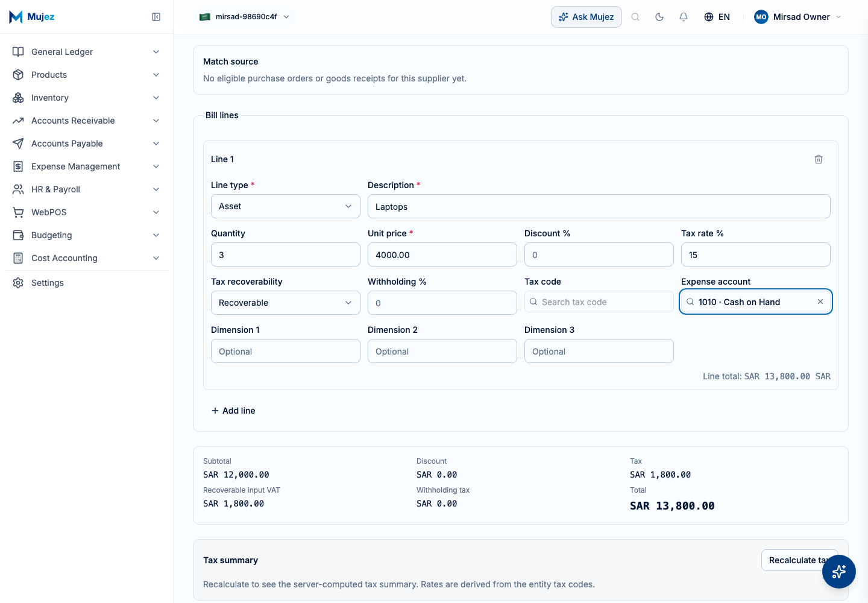Image resolution: width=868 pixels, height=603 pixels.
Task: Expand Cost Accounting chevron
Action: click(x=156, y=258)
